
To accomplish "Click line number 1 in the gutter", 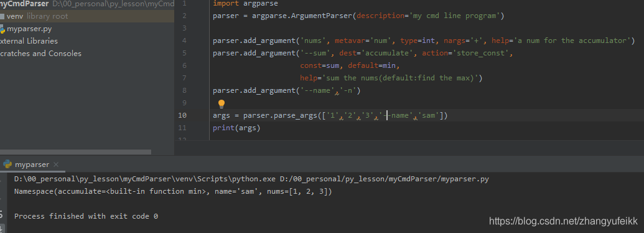I will [184, 4].
